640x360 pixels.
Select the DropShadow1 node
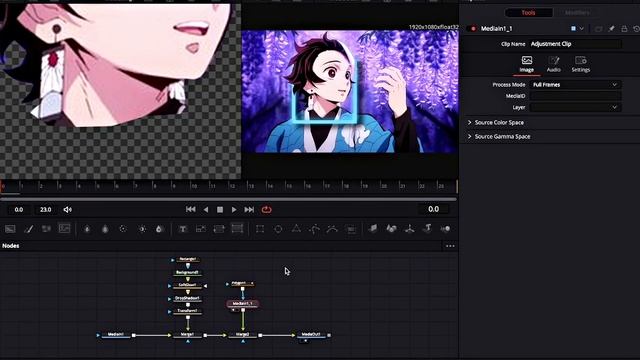(x=188, y=298)
